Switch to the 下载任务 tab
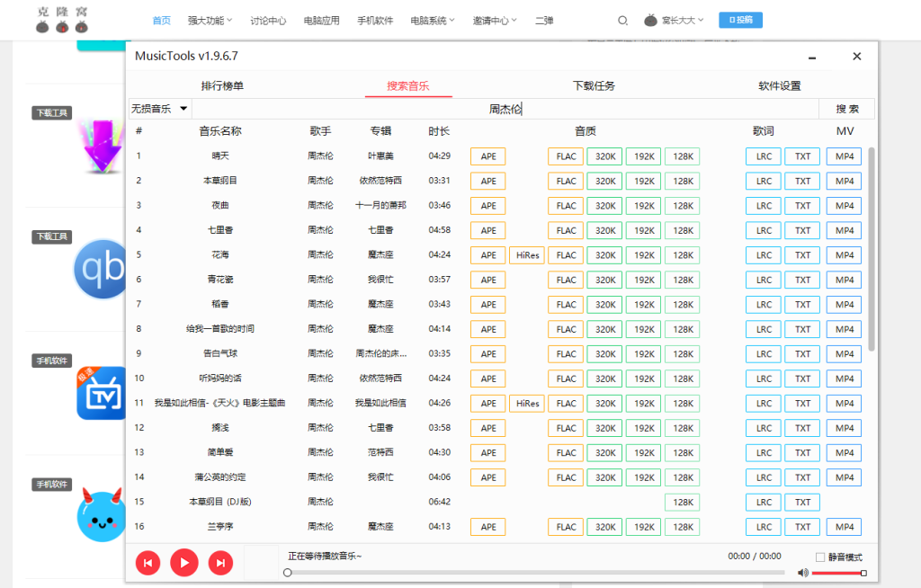The image size is (921, 588). click(594, 85)
